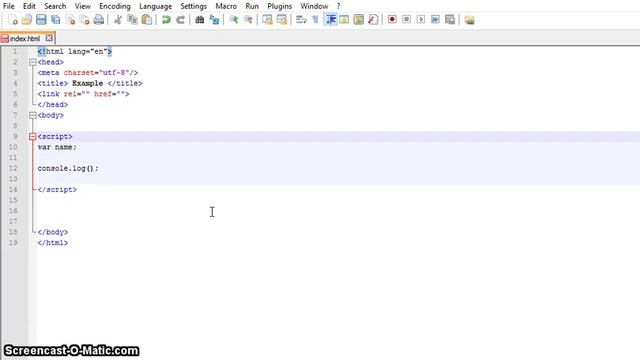640x360 pixels.
Task: Open the Window menu
Action: coord(314,6)
